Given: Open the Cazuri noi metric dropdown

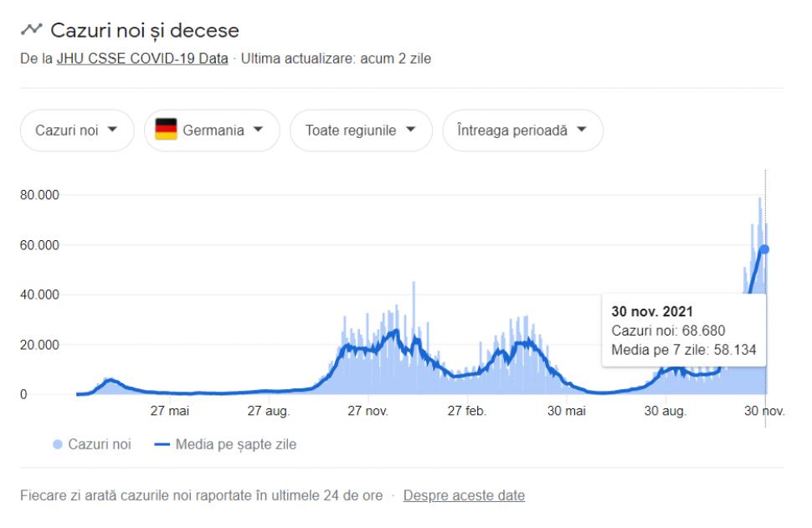Looking at the screenshot, I should [76, 131].
